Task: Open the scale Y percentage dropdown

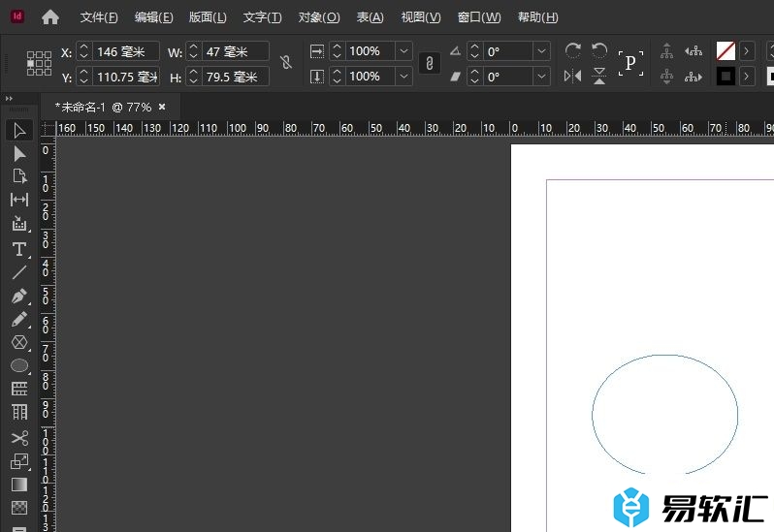Action: [x=403, y=77]
